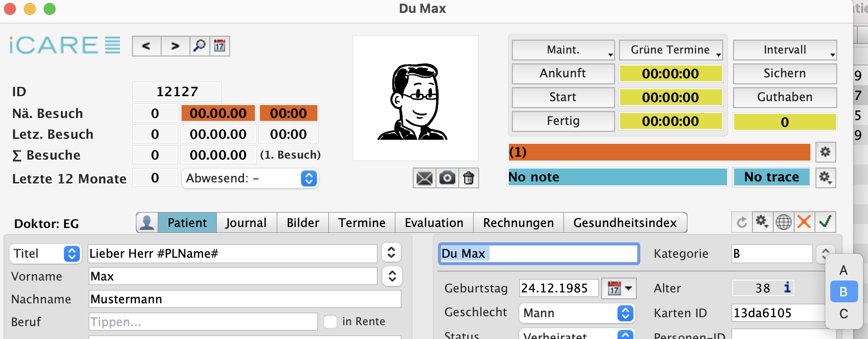The height and width of the screenshot is (339, 868).
Task: Click the Nachname input field
Action: pos(245,299)
